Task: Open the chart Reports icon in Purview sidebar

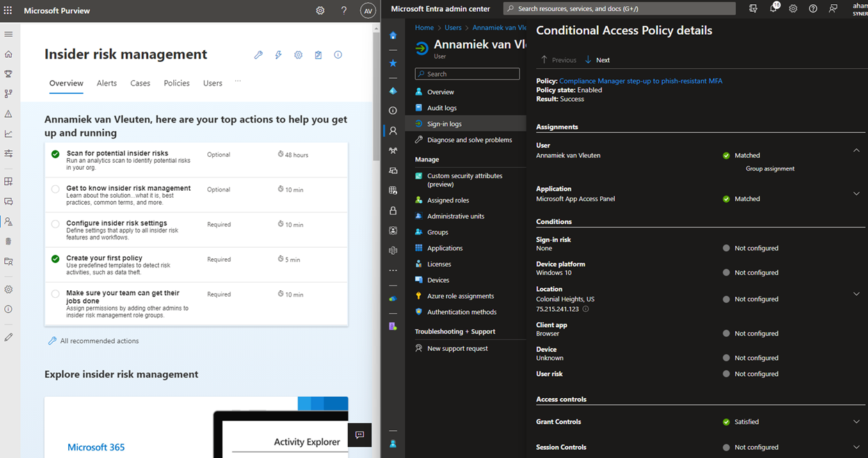Action: pyautogui.click(x=8, y=134)
